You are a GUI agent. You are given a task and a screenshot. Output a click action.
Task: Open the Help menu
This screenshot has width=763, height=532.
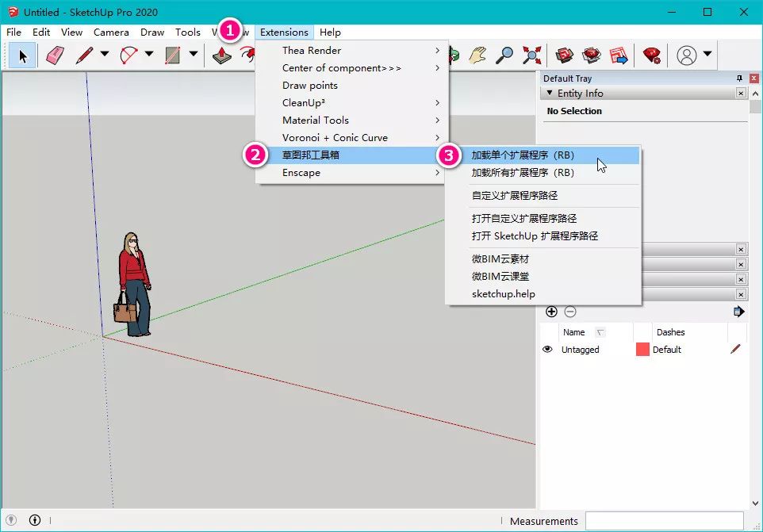pyautogui.click(x=330, y=32)
